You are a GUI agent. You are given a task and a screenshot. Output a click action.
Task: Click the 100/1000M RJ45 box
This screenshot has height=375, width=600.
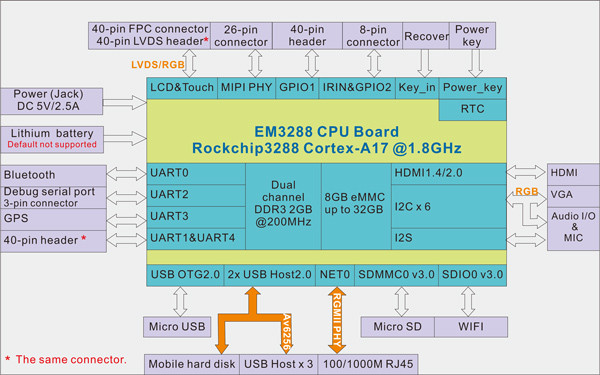pos(368,364)
